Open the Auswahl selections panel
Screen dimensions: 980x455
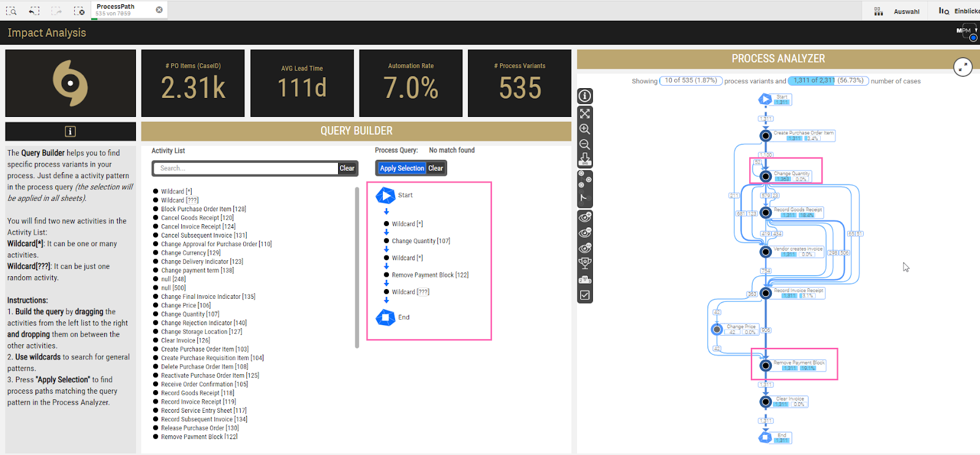897,11
